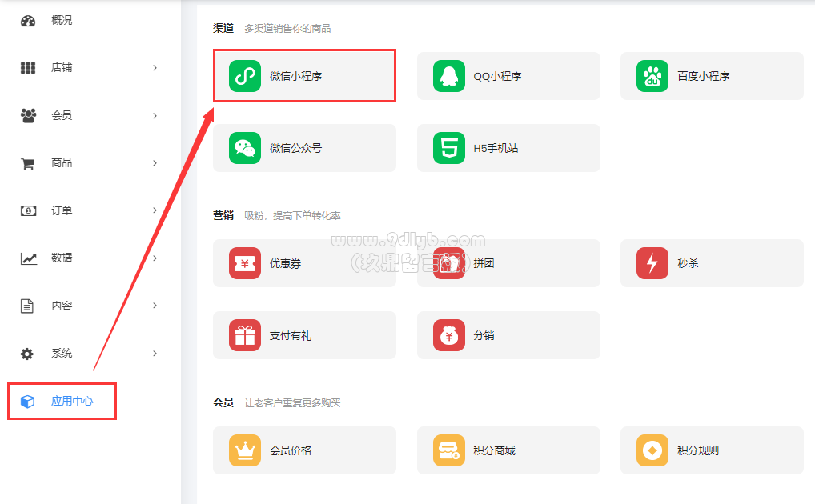The height and width of the screenshot is (504, 815).
Task: Open the 积分商城 card
Action: (x=508, y=450)
